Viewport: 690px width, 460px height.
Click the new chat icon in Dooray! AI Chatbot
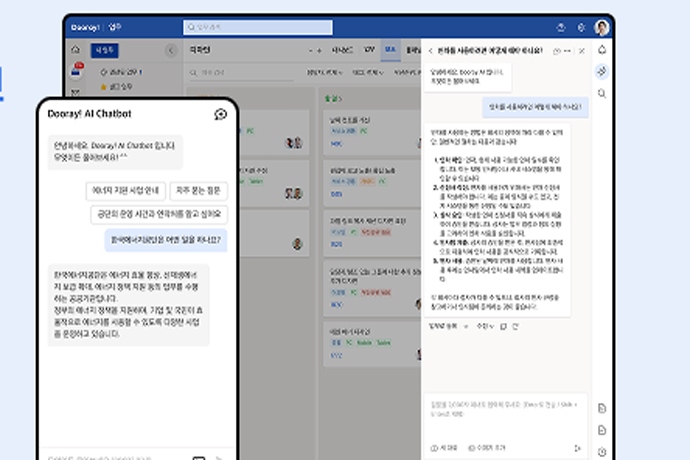[x=220, y=114]
